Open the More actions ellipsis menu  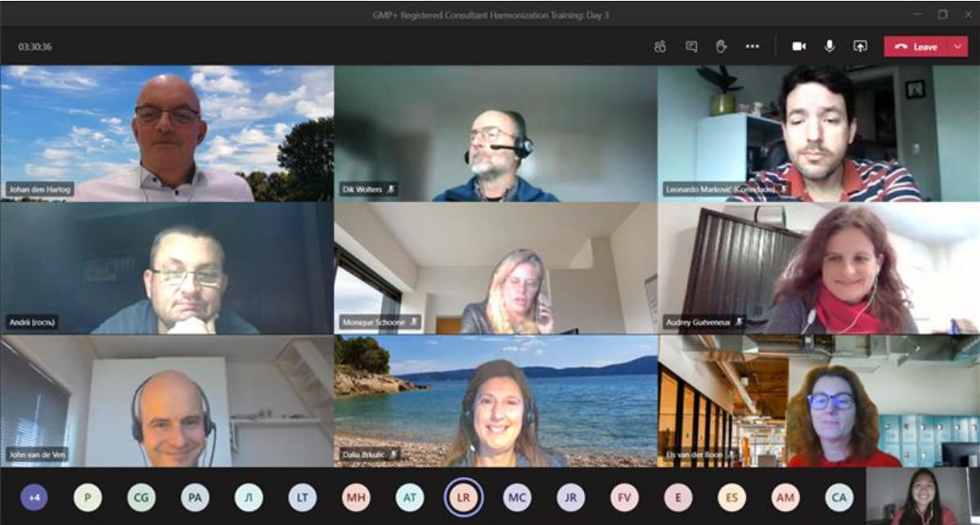coord(753,47)
